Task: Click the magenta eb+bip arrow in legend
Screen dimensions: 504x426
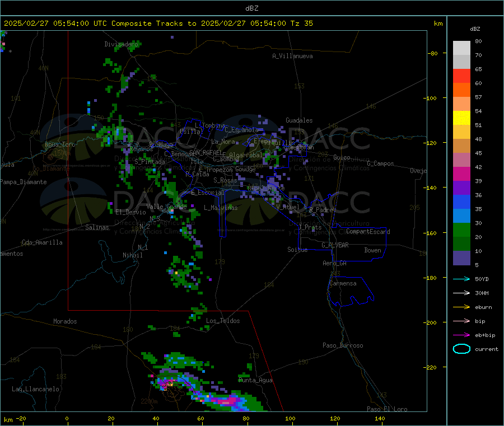Action: 461,335
